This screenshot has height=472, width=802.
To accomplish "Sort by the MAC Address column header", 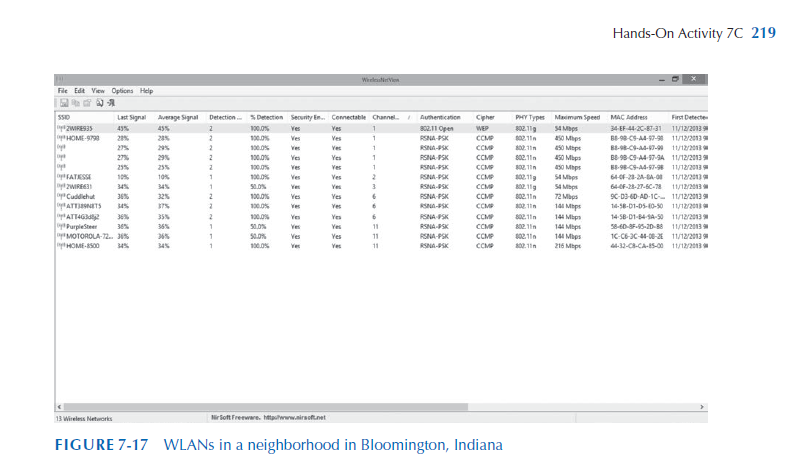I will [638, 117].
